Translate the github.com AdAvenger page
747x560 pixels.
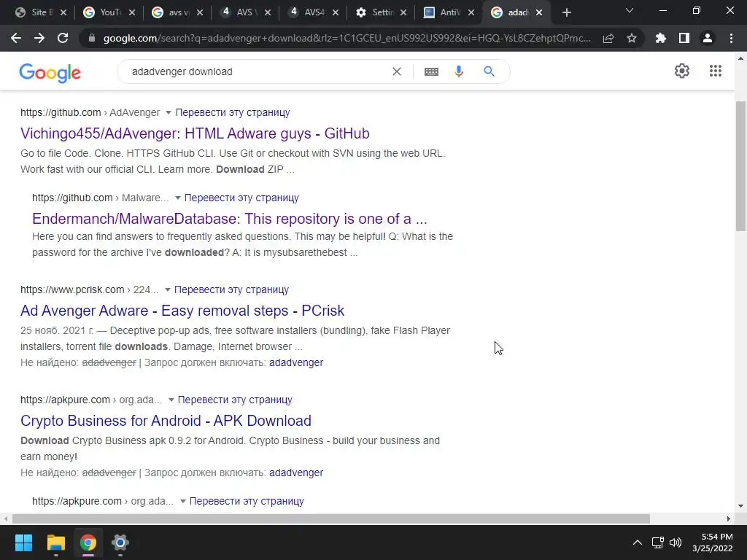233,112
